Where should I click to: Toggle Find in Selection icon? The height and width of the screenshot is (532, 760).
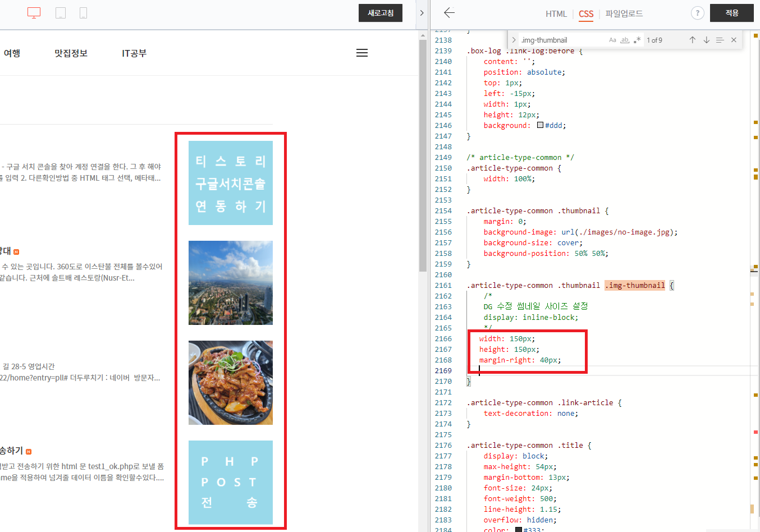pos(720,40)
